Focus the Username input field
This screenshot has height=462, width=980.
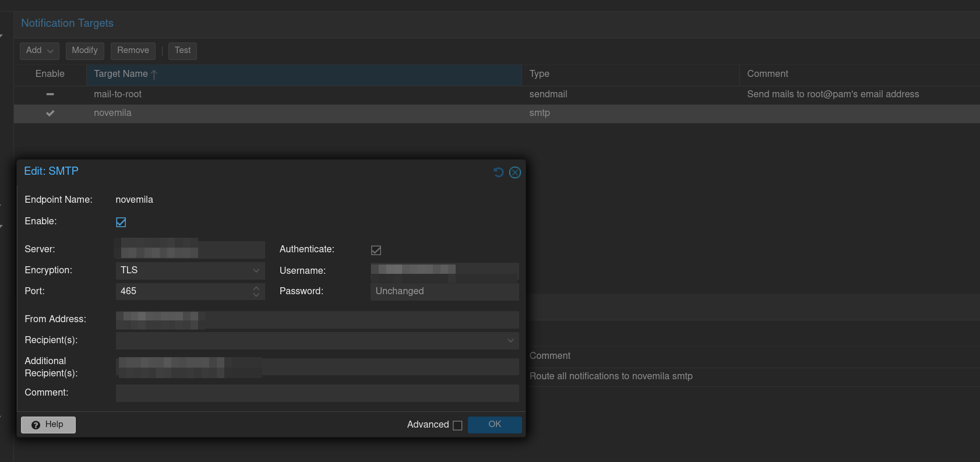445,270
